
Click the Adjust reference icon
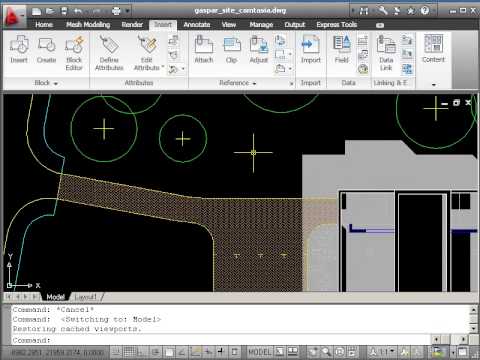click(x=259, y=45)
